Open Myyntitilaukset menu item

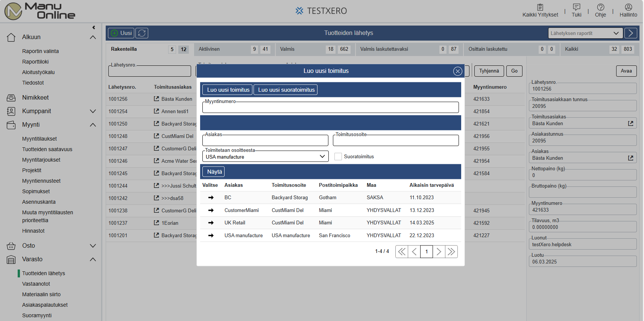click(39, 139)
